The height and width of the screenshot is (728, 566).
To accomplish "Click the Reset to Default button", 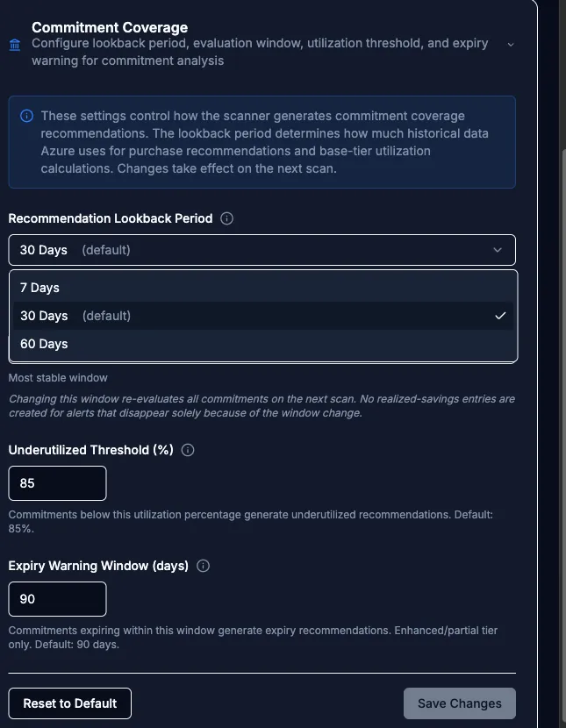I will [x=69, y=703].
